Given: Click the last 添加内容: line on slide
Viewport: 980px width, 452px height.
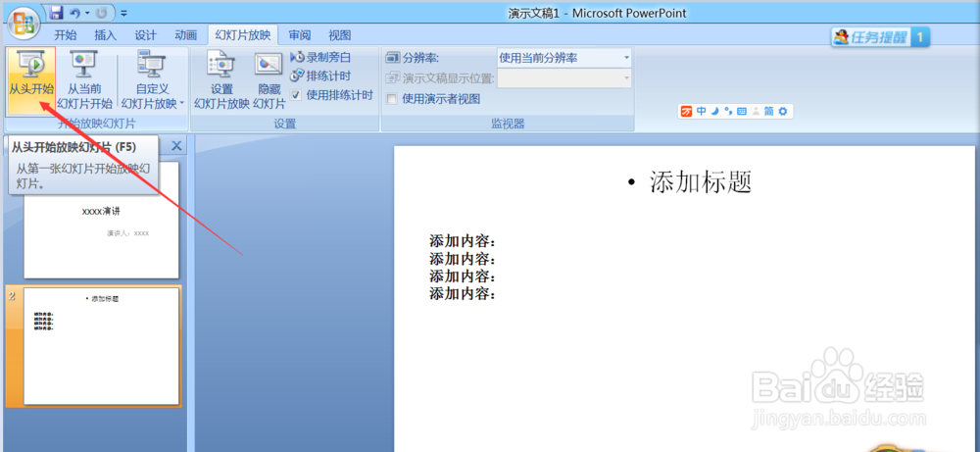Looking at the screenshot, I should point(463,293).
